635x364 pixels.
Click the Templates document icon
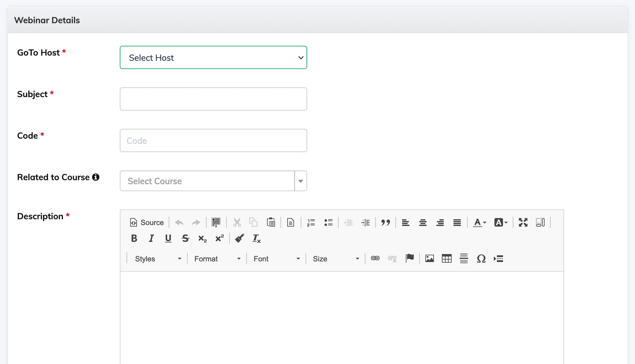[x=291, y=223]
